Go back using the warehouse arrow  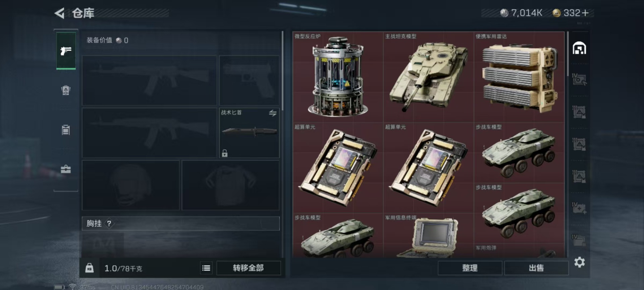point(59,13)
